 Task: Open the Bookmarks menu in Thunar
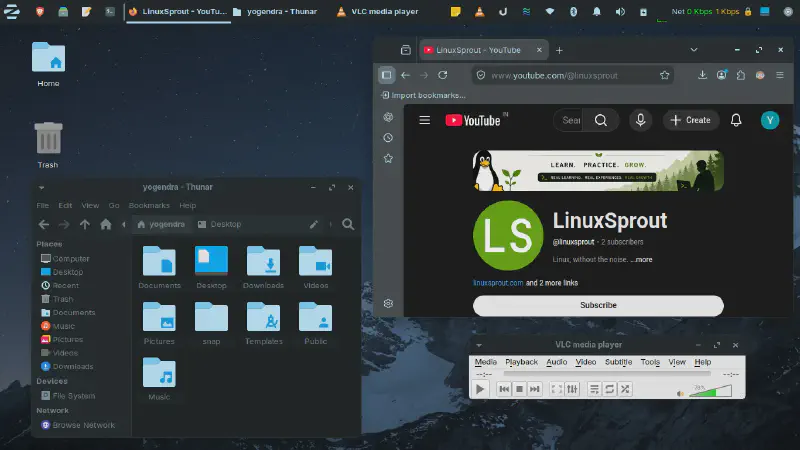pos(149,205)
